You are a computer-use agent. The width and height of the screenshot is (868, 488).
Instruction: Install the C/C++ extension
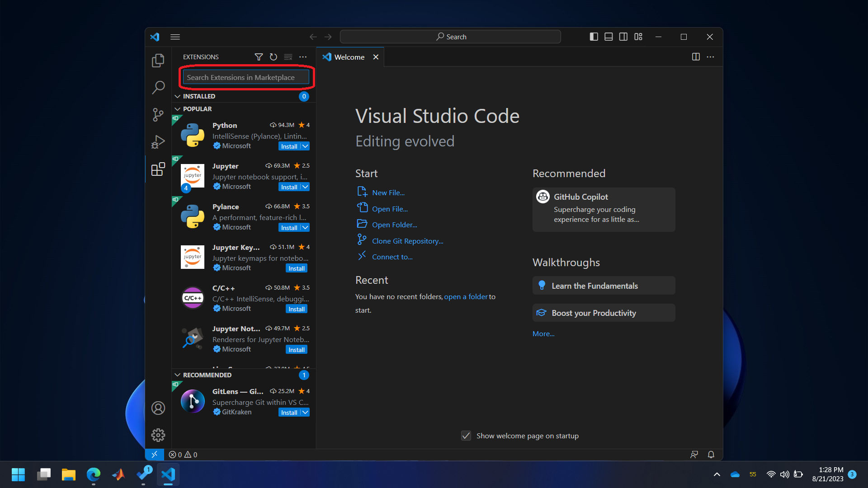pyautogui.click(x=297, y=309)
